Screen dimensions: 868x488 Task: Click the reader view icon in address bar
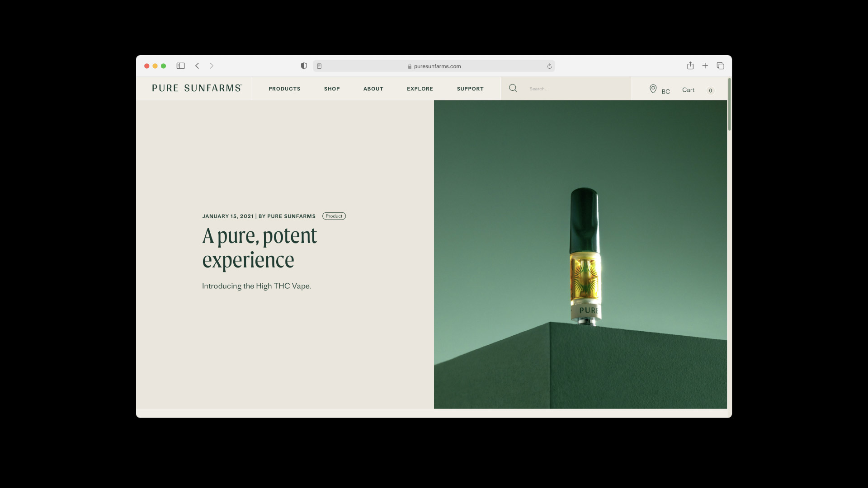click(319, 66)
